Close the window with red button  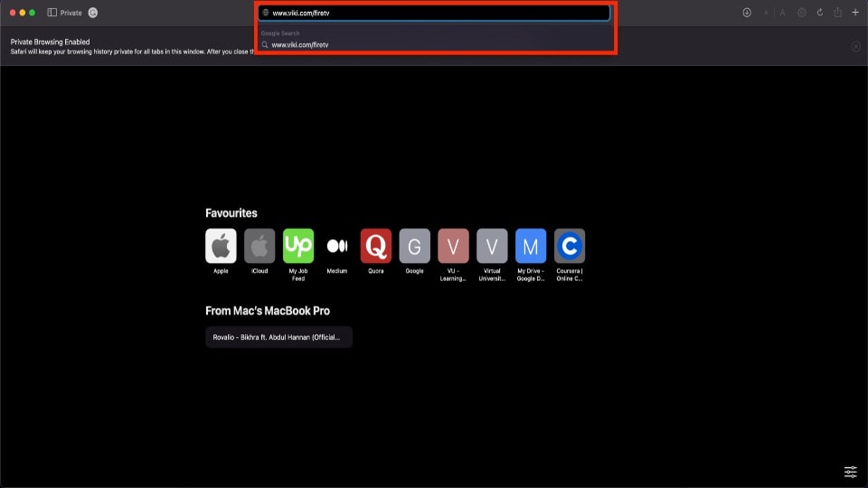click(13, 12)
